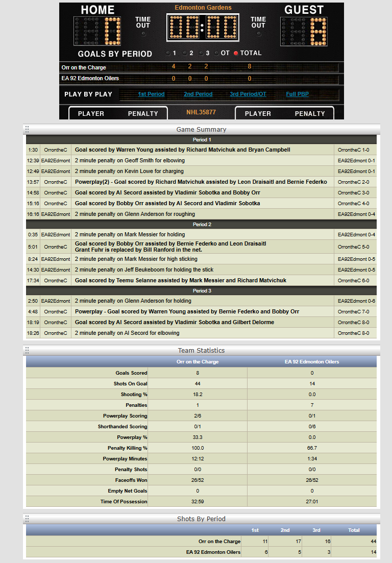Click Mark Messier high sticking penalty row
Image resolution: width=392 pixels, height=563 pixels.
[202, 259]
